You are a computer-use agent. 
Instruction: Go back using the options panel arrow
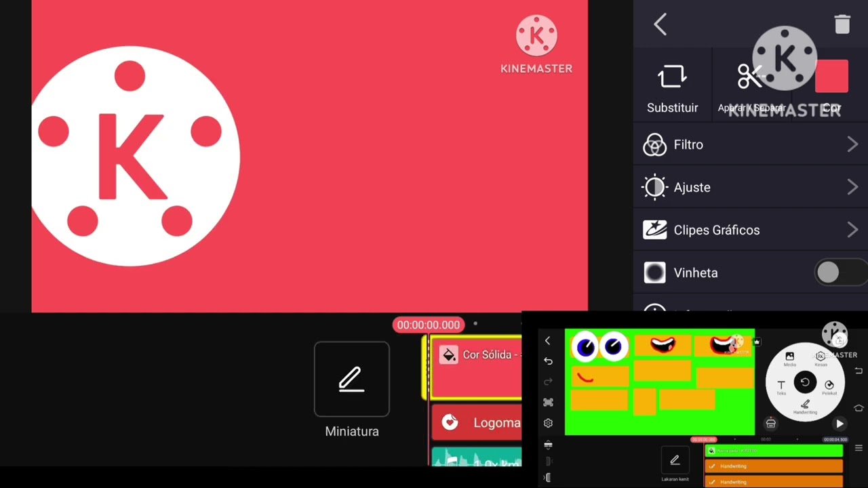pyautogui.click(x=660, y=25)
